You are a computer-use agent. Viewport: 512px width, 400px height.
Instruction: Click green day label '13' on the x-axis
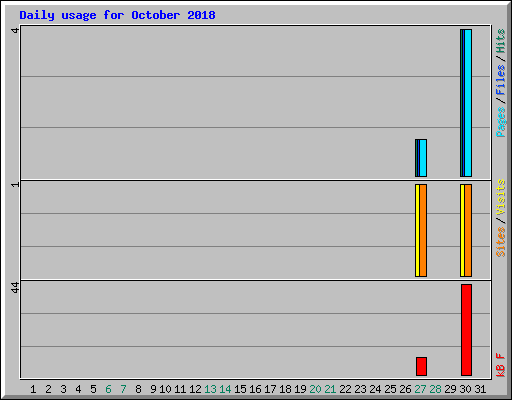210,389
